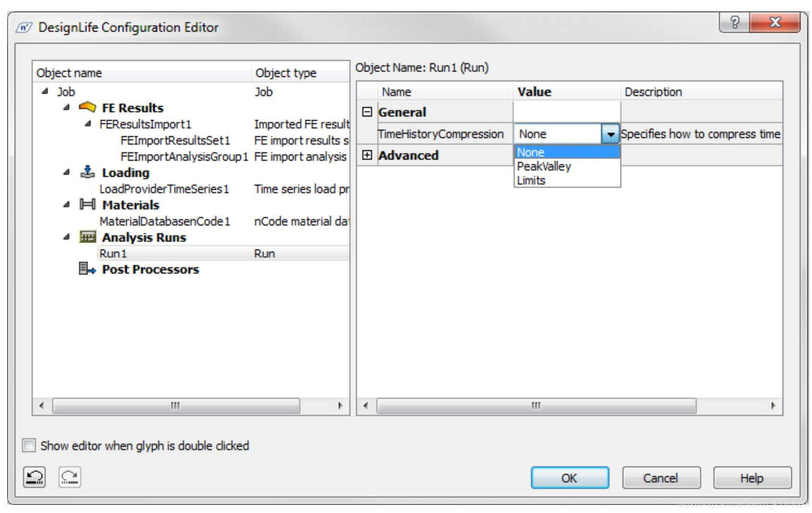Click the Name column header

[x=445, y=91]
